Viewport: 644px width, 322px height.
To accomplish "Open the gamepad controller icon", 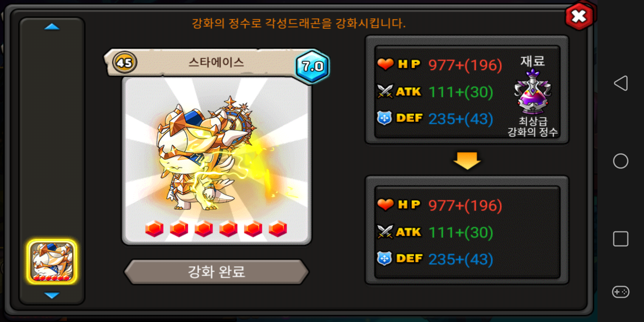I will click(621, 292).
